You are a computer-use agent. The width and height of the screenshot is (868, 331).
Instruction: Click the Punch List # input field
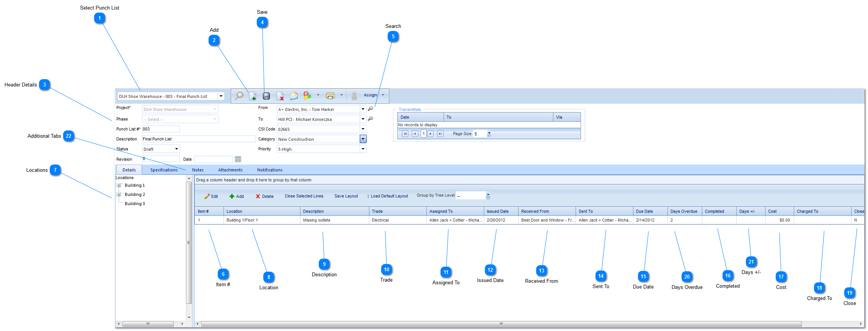point(161,129)
